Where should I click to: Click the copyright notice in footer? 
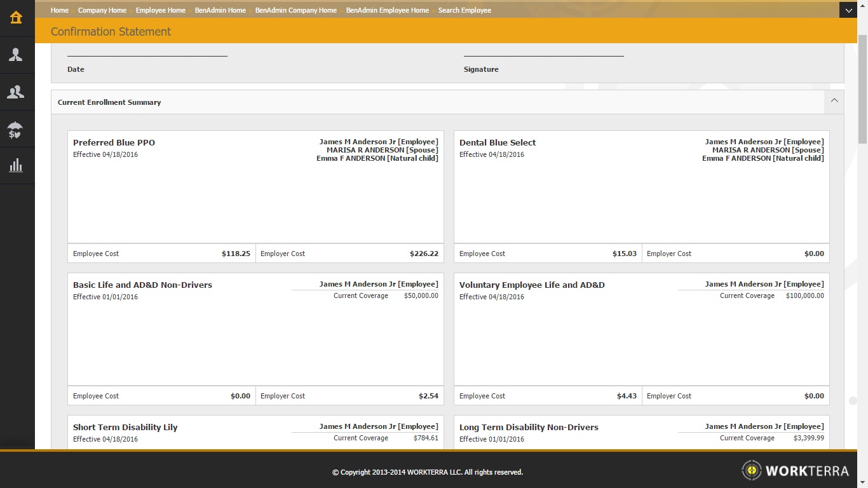tap(428, 472)
